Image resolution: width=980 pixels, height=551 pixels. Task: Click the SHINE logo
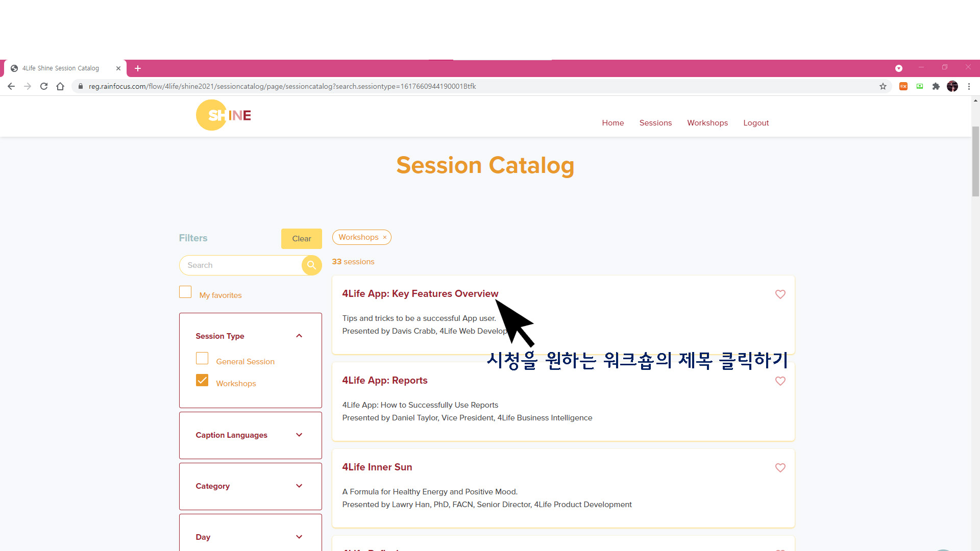[x=224, y=115]
